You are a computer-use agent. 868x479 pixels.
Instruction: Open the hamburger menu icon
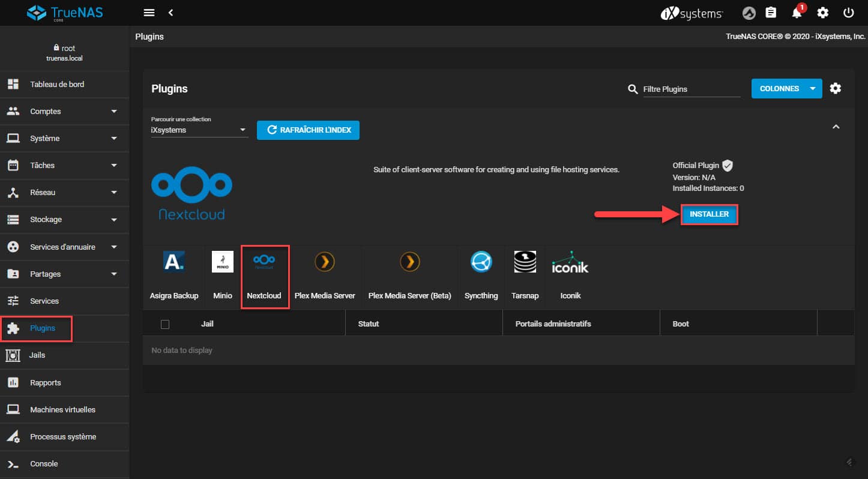click(x=149, y=13)
